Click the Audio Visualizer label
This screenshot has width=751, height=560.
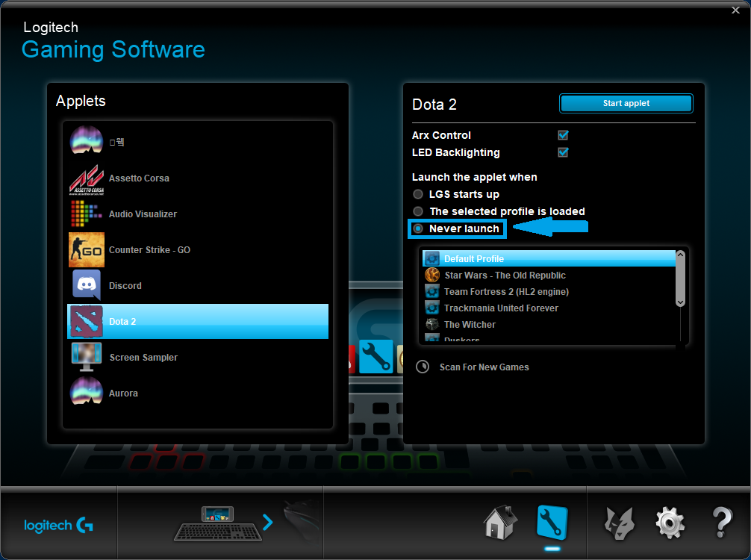coord(143,214)
